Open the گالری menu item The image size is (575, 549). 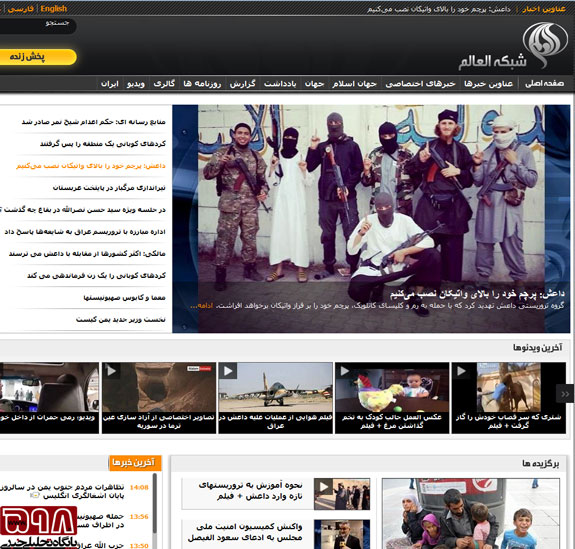(164, 84)
